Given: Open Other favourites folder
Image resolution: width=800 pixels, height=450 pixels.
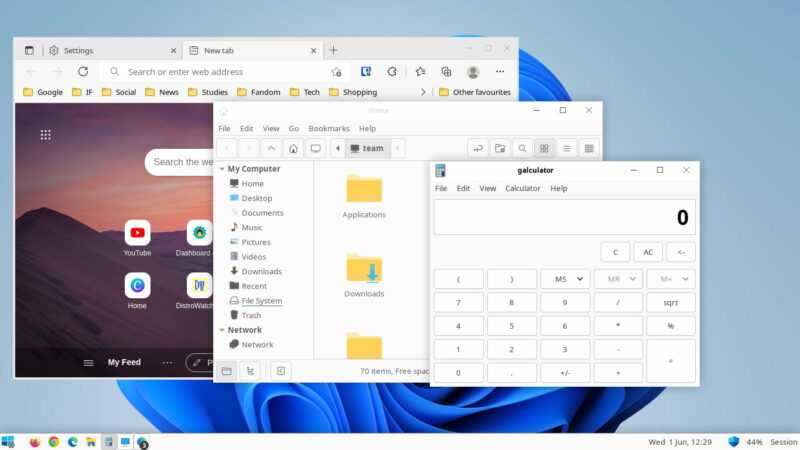Looking at the screenshot, I should click(474, 92).
